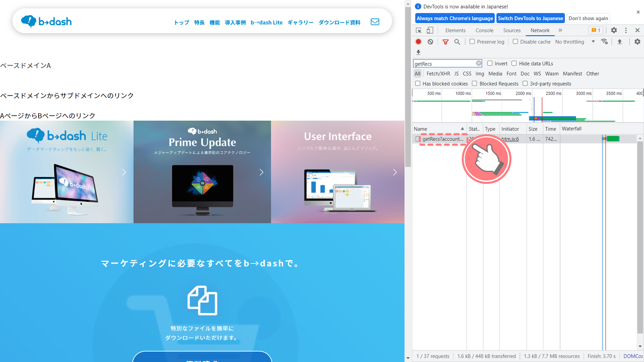This screenshot has width=644, height=362.
Task: Enable the Preserve log checkbox
Action: pos(472,42)
